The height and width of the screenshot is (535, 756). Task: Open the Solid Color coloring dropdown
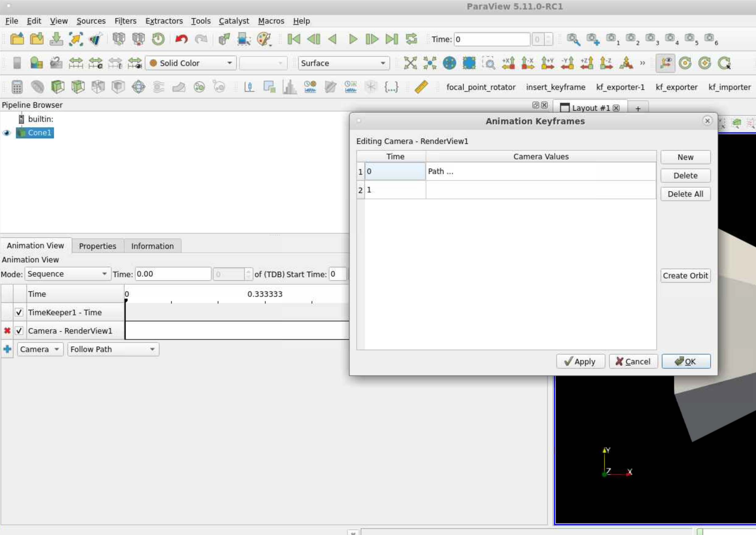point(191,63)
